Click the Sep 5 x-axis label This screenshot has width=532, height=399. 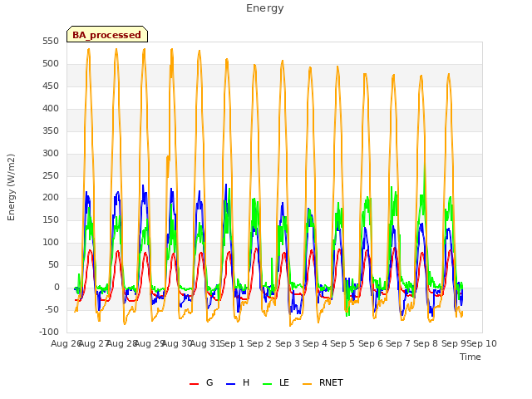point(342,343)
